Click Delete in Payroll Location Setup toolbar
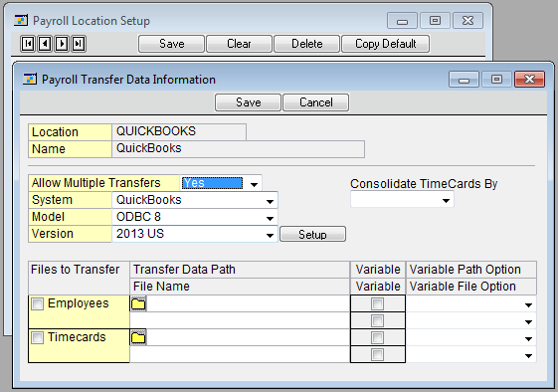 tap(306, 44)
